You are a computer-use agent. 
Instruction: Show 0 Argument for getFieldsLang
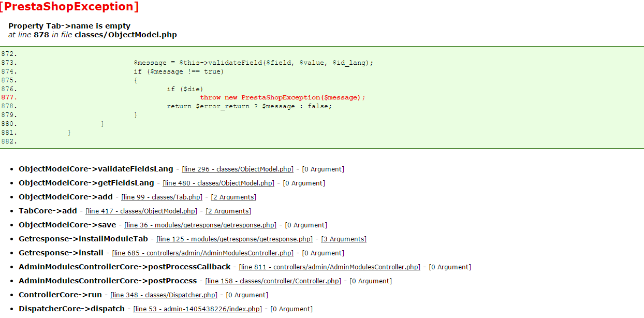pos(304,183)
